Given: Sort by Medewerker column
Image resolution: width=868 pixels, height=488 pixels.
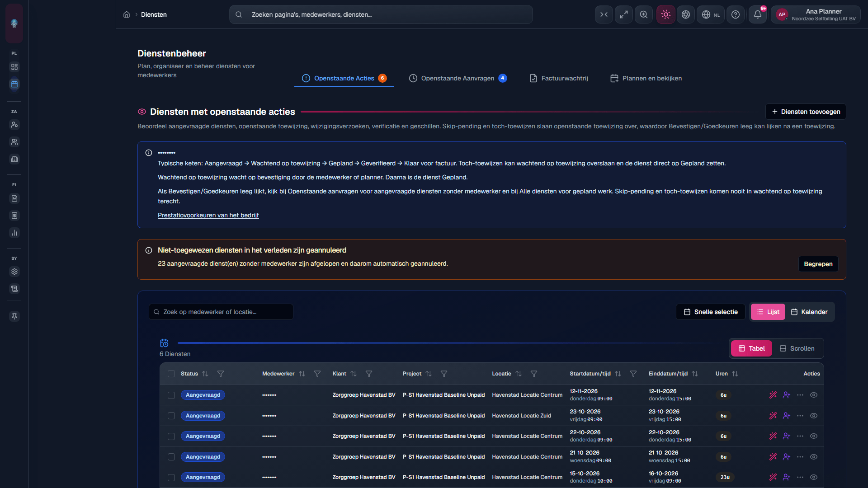Looking at the screenshot, I should click(x=302, y=374).
